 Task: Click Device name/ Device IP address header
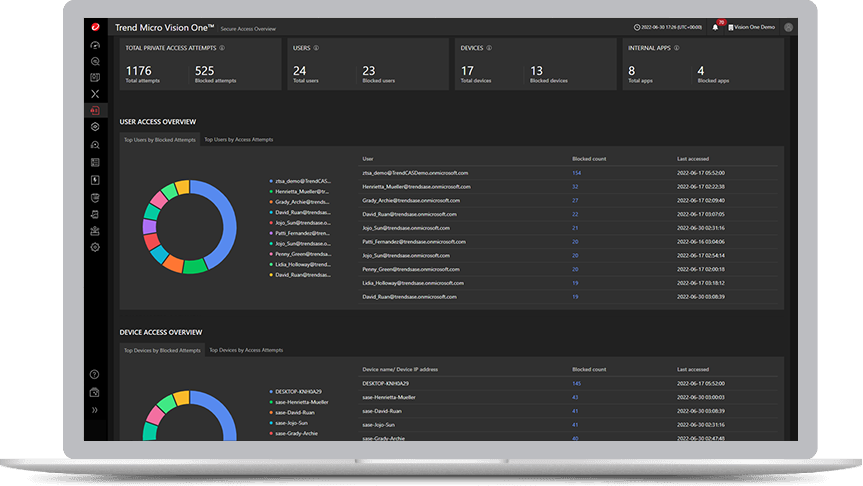point(400,369)
